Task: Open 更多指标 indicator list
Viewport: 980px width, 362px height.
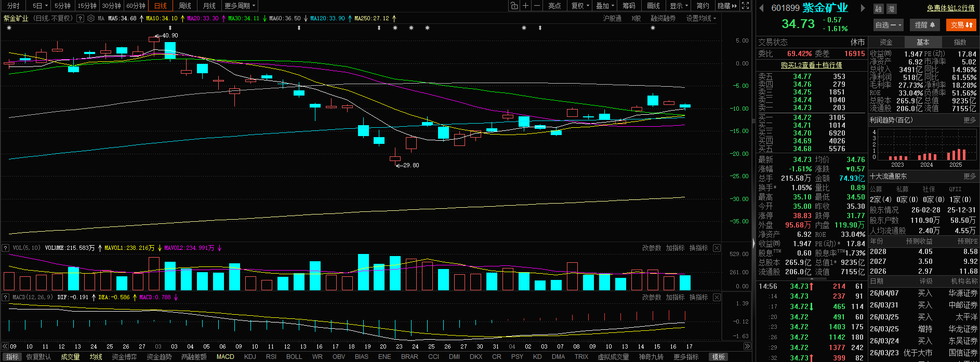Action: click(686, 357)
